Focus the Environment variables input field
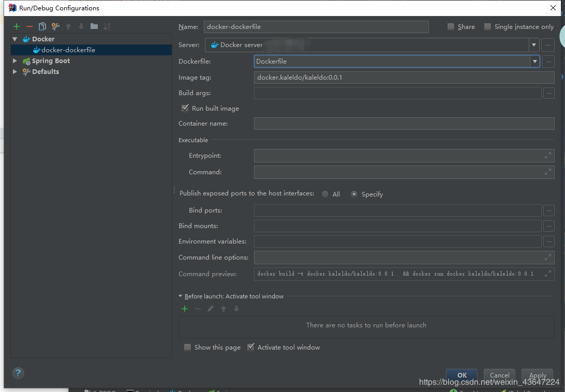 tap(398, 242)
